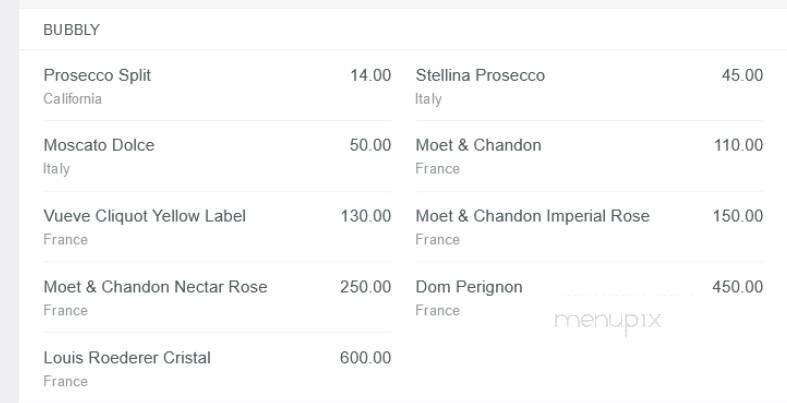Click the Dom Perignon item
The image size is (787, 403).
[469, 288]
